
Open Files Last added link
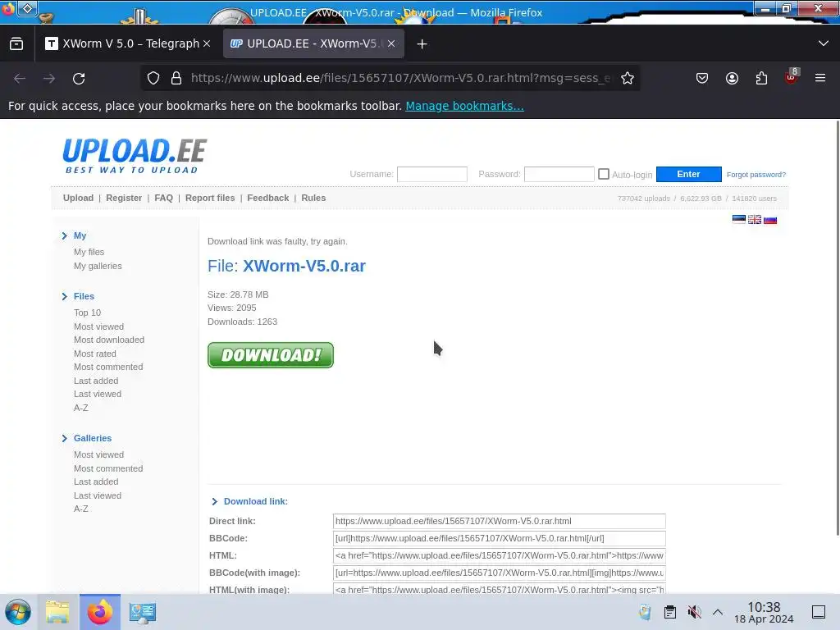96,381
